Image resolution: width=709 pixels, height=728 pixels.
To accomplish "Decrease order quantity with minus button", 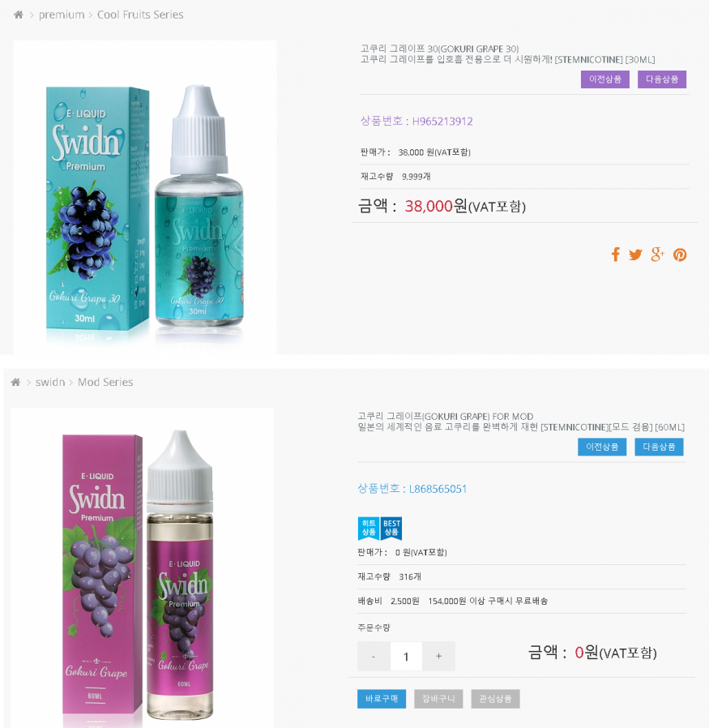I will point(374,656).
